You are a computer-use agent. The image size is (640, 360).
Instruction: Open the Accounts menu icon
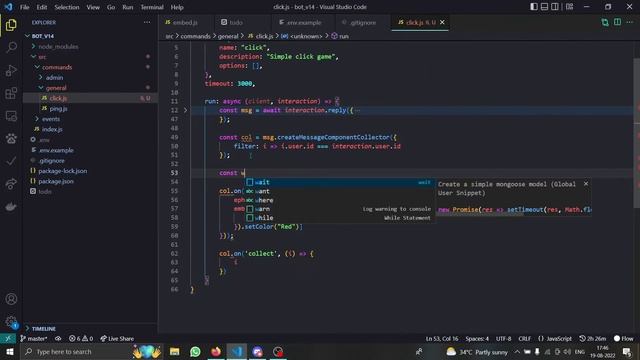(11, 299)
